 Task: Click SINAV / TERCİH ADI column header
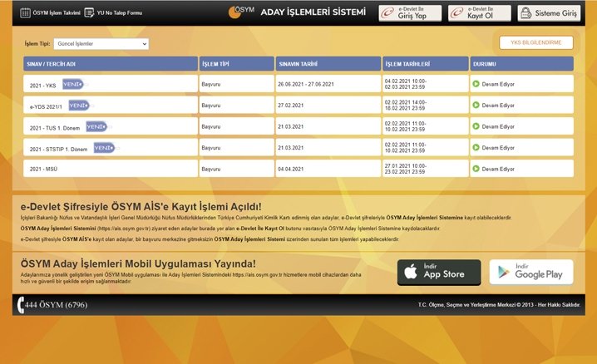pos(111,64)
